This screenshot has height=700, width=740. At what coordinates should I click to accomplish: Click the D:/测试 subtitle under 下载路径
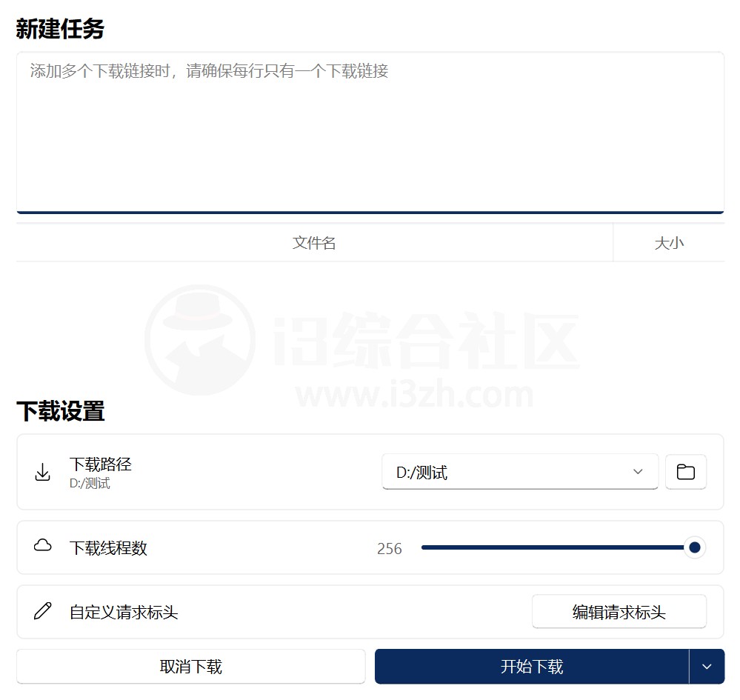pos(90,484)
